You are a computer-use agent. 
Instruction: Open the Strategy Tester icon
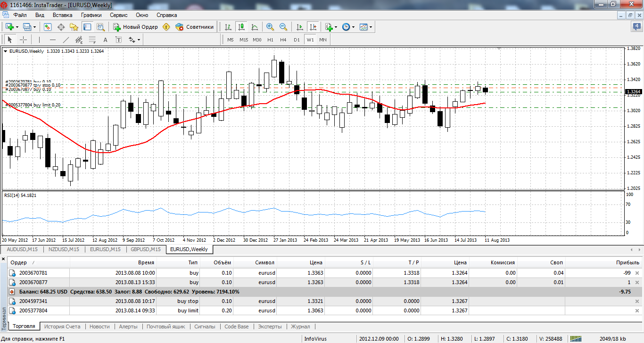pyautogui.click(x=100, y=27)
